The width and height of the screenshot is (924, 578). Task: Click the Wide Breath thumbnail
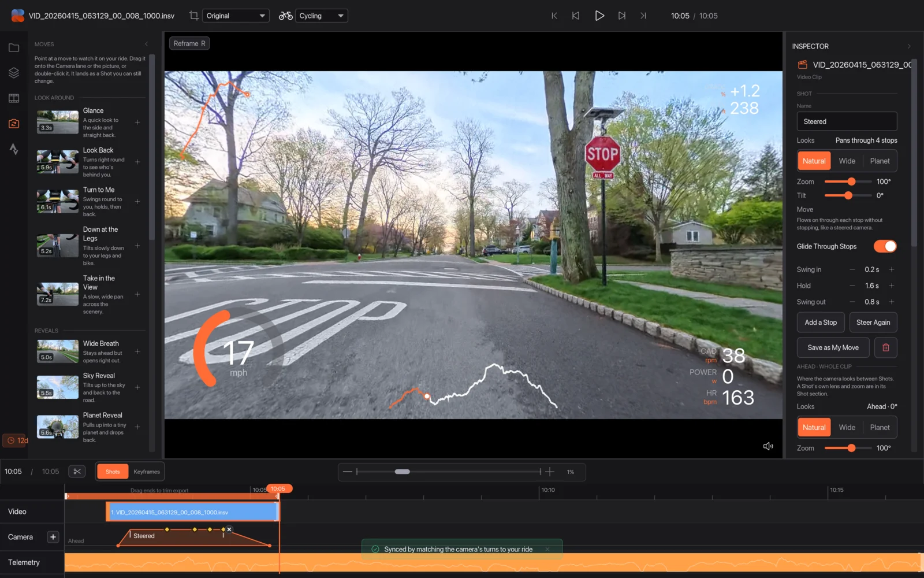[58, 351]
